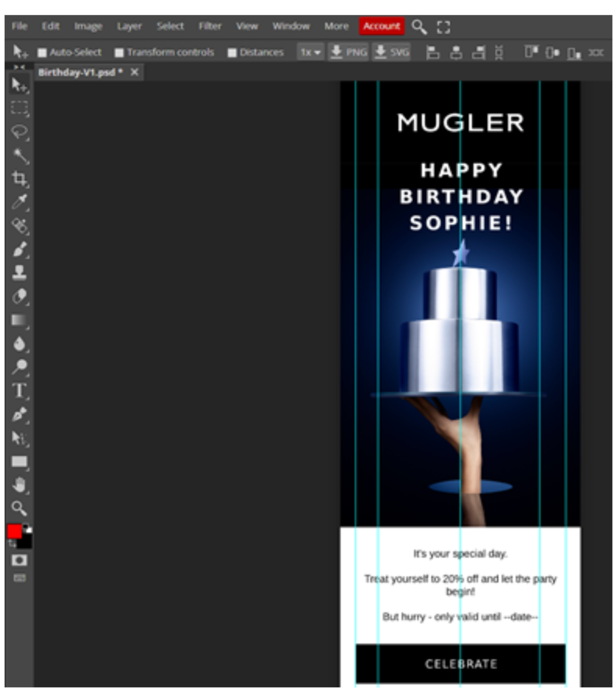Click the first align icon after SVG
The width and height of the screenshot is (616, 692).
click(x=432, y=53)
